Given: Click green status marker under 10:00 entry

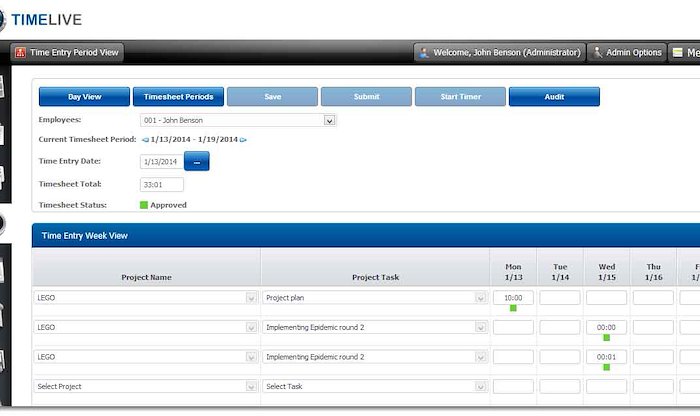Looking at the screenshot, I should 513,308.
